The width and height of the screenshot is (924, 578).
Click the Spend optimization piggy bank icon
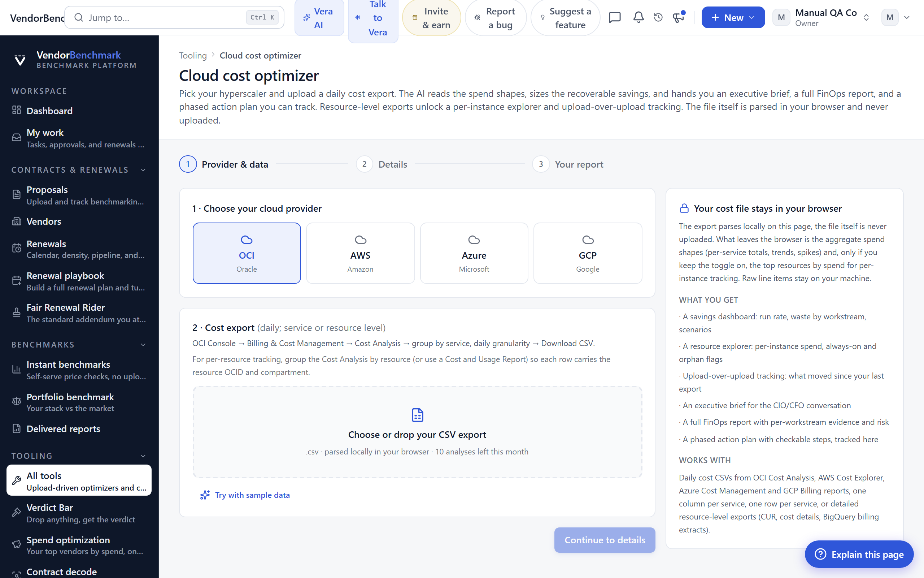click(16, 545)
